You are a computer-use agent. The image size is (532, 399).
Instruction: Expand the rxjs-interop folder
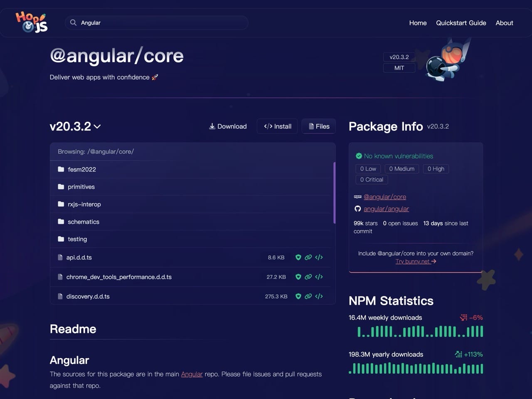pyautogui.click(x=84, y=204)
